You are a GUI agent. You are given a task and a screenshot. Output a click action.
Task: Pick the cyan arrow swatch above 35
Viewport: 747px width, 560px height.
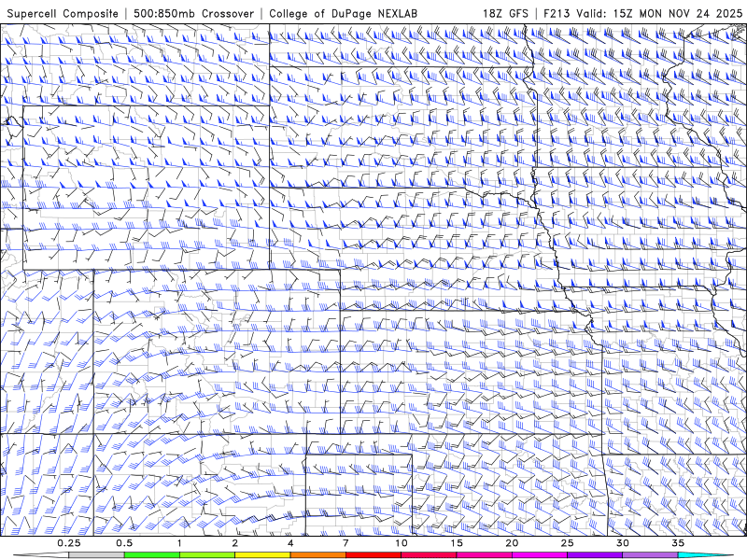click(x=705, y=555)
